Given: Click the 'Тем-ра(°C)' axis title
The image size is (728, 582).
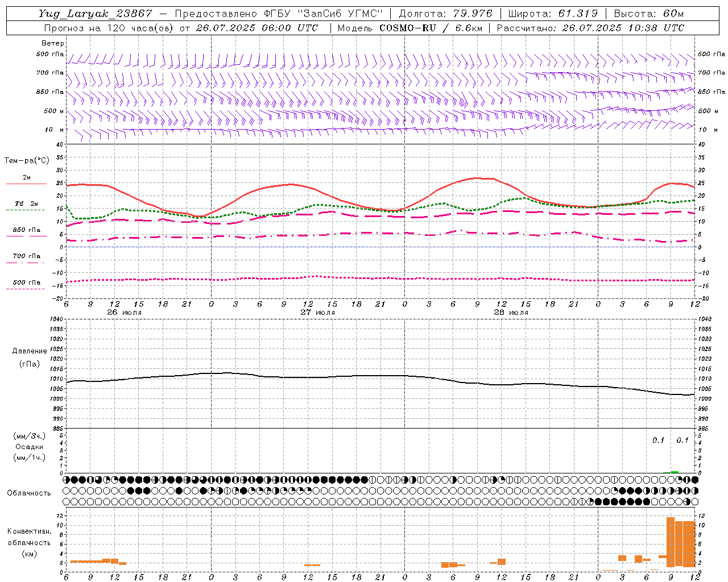Looking at the screenshot, I should [27, 161].
